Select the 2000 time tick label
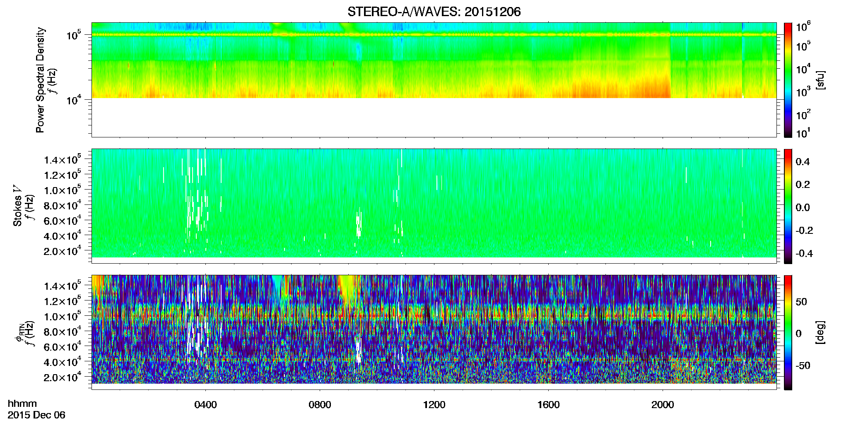The image size is (868, 447). [663, 405]
